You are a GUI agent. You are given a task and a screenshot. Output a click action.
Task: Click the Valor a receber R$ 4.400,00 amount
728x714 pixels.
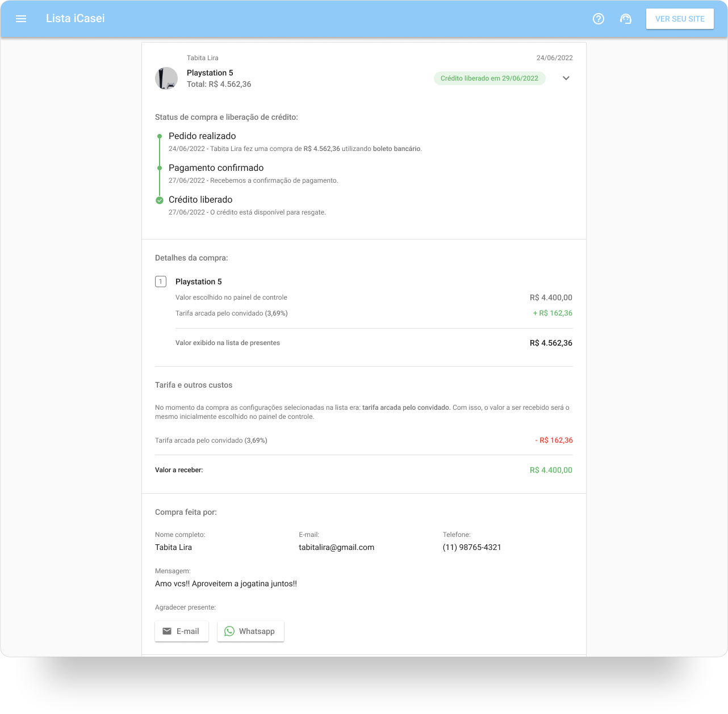pyautogui.click(x=551, y=470)
